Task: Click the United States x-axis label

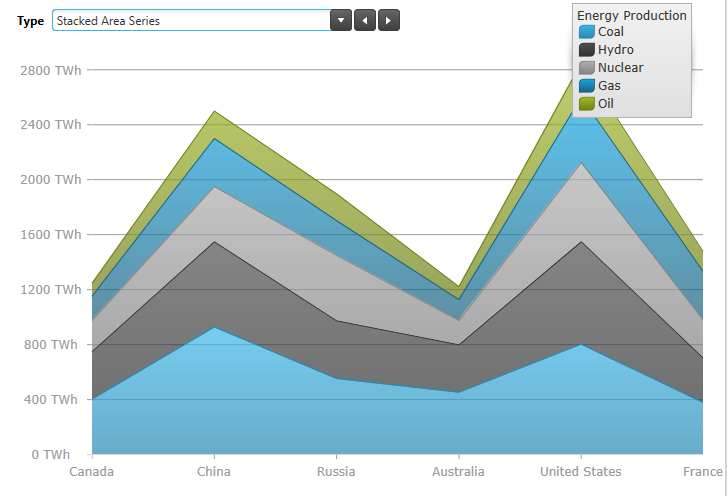Action: (x=580, y=472)
